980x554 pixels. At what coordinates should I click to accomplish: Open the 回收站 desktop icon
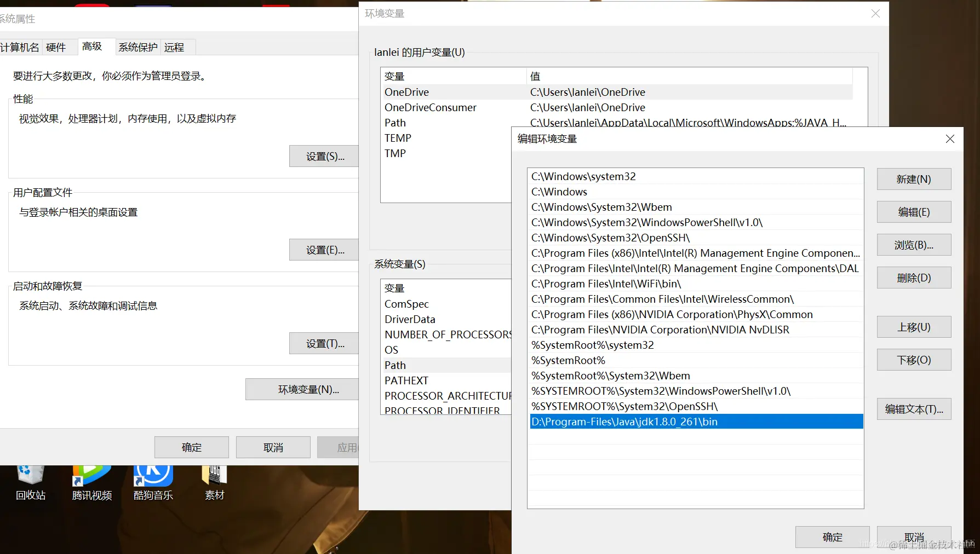pyautogui.click(x=31, y=483)
